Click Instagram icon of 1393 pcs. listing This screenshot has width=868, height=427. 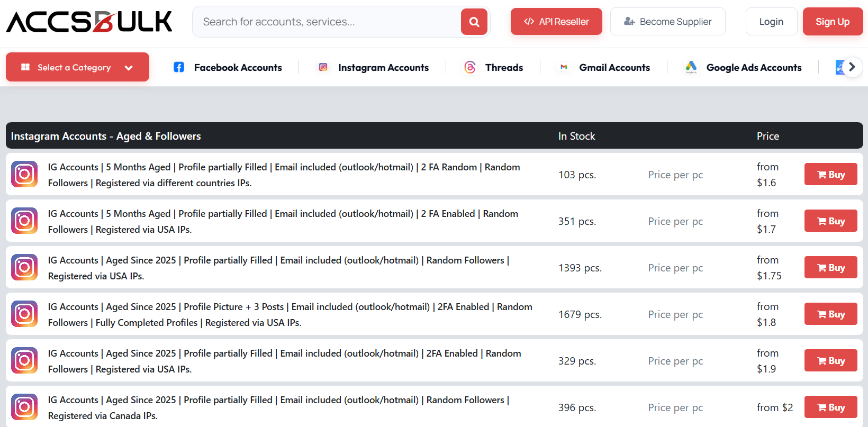24,267
